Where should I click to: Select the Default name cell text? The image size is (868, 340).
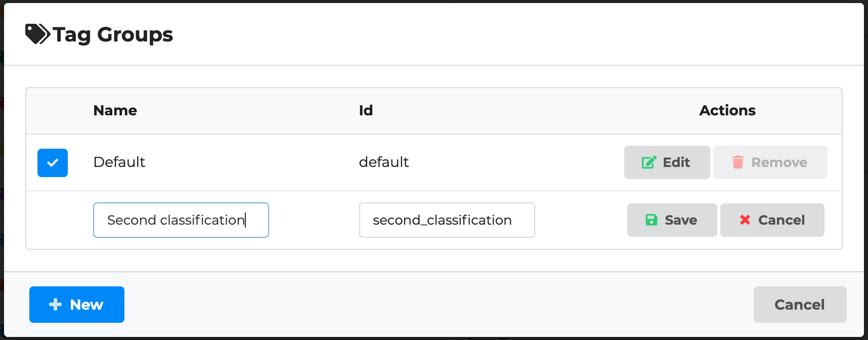click(x=119, y=162)
